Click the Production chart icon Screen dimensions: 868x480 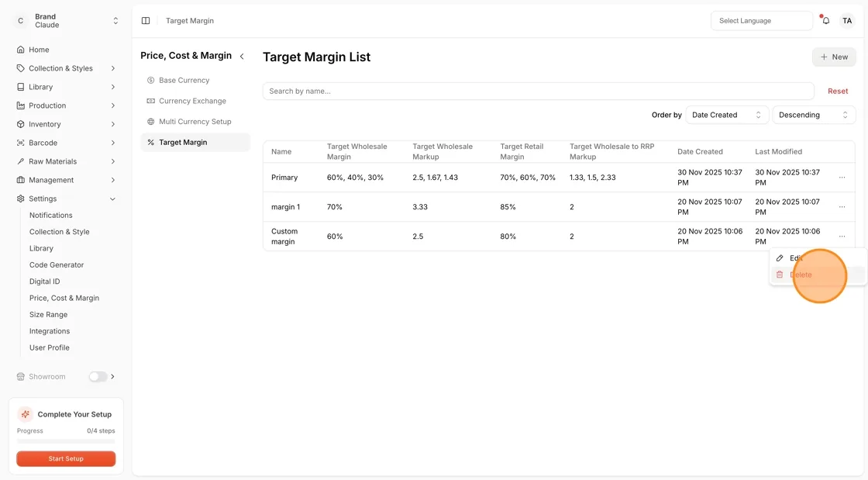click(20, 105)
